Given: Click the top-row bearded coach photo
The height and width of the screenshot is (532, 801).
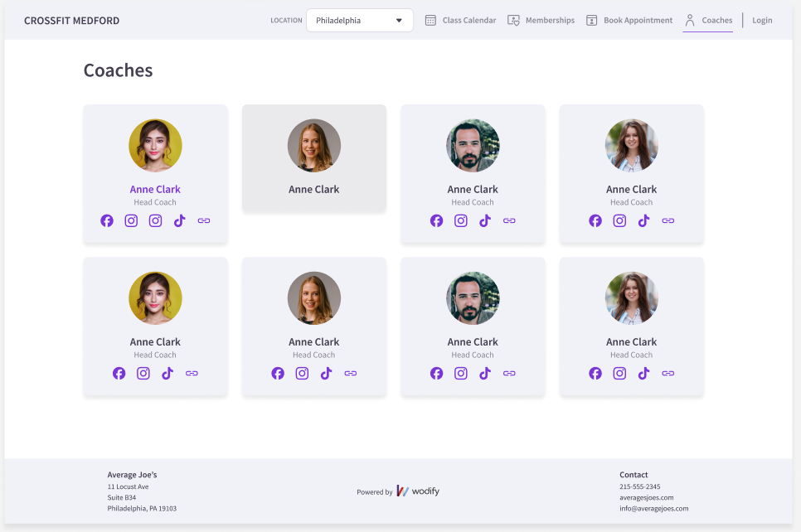Looking at the screenshot, I should click(473, 146).
